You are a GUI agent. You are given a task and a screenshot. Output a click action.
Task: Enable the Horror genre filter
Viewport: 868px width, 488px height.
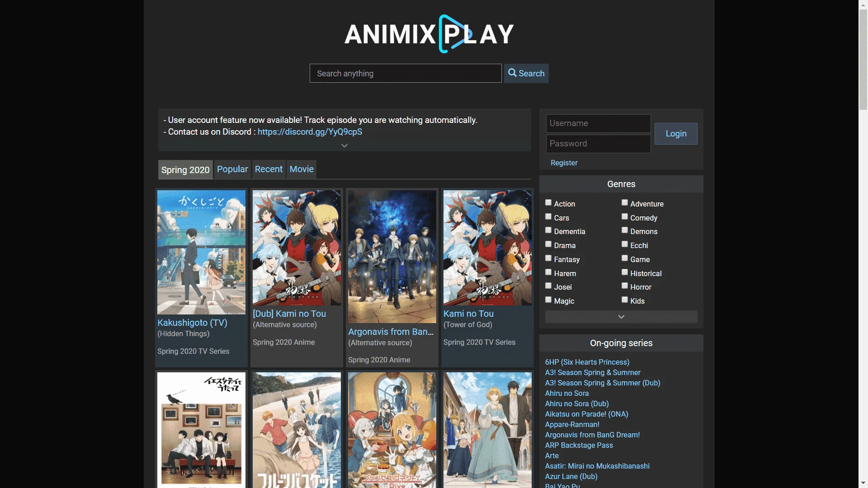click(x=625, y=286)
